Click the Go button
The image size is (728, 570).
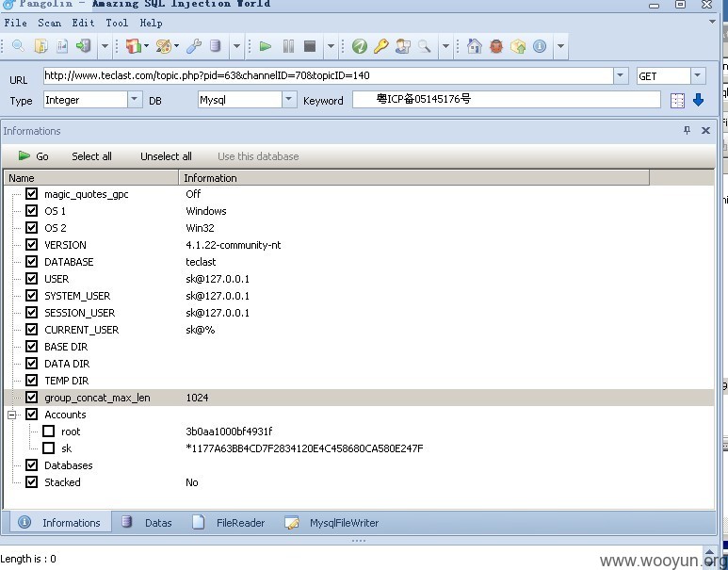(x=33, y=156)
